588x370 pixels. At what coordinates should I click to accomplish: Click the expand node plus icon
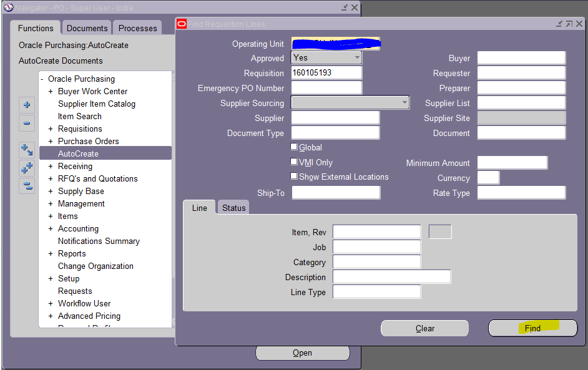coord(26,105)
